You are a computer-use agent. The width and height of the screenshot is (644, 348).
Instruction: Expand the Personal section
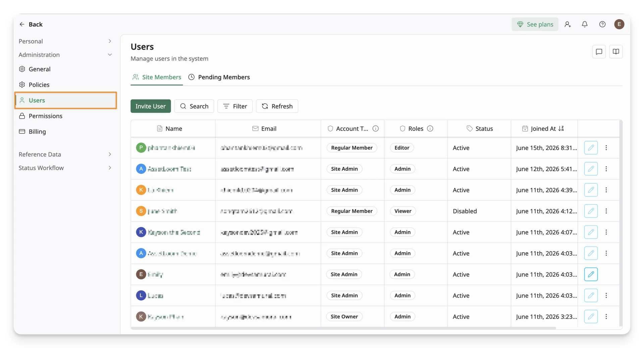click(65, 41)
